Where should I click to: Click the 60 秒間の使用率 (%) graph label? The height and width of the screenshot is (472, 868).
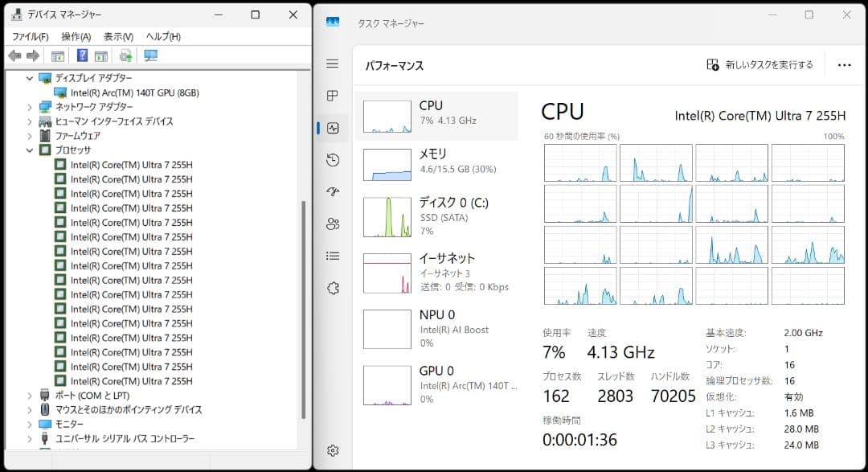pyautogui.click(x=581, y=136)
